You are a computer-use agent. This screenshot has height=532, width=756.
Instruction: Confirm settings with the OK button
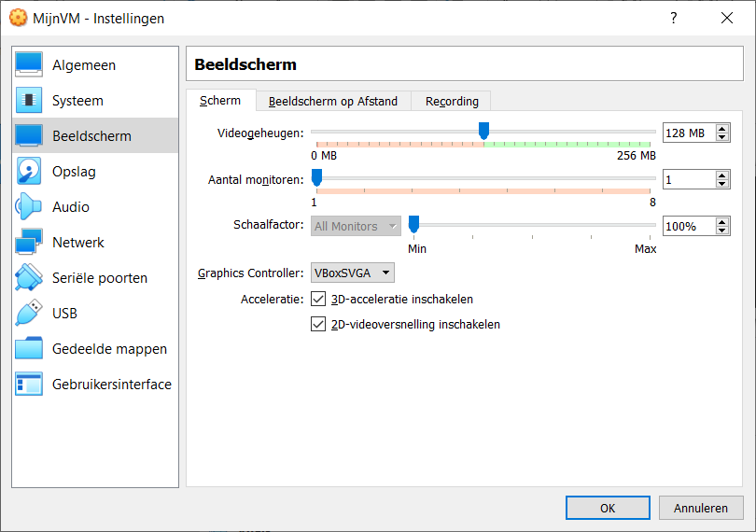pyautogui.click(x=608, y=509)
